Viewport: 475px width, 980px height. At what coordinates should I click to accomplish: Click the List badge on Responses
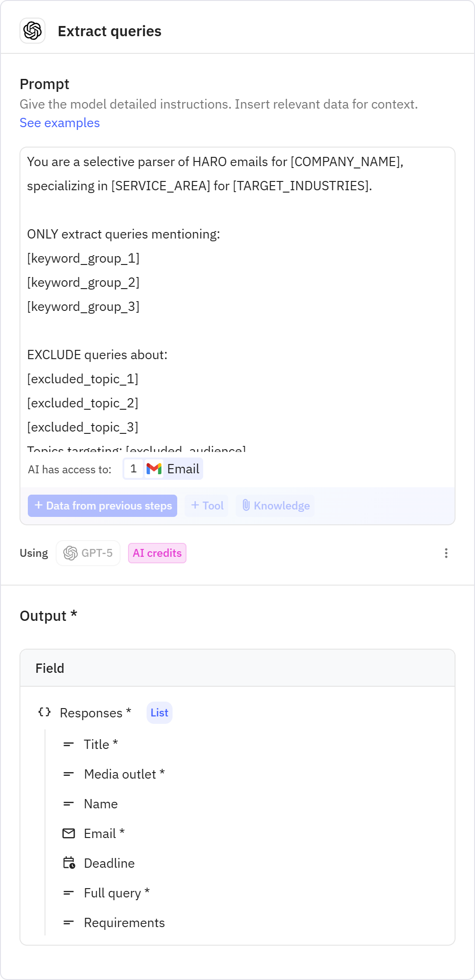(x=159, y=712)
